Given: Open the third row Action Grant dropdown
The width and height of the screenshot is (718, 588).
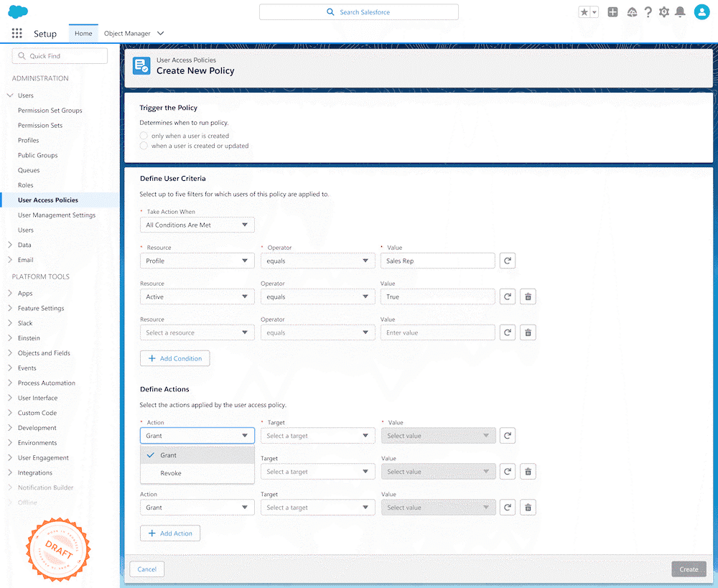Looking at the screenshot, I should pos(197,508).
